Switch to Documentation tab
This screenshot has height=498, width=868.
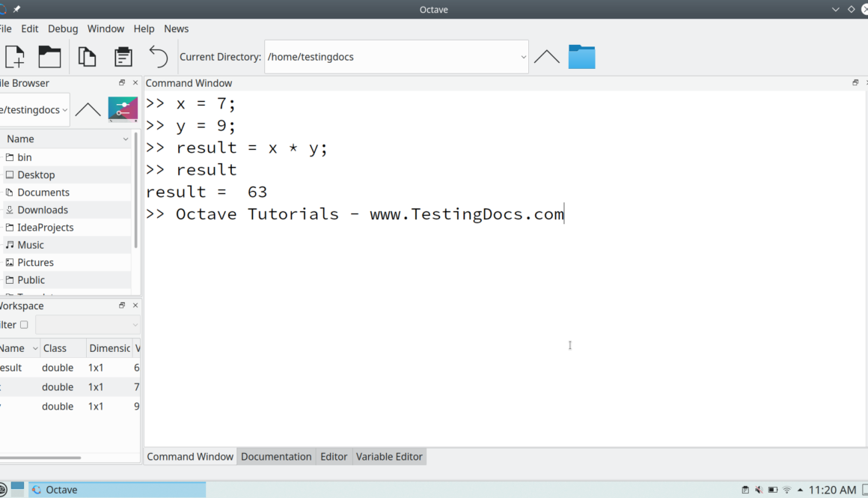point(276,457)
